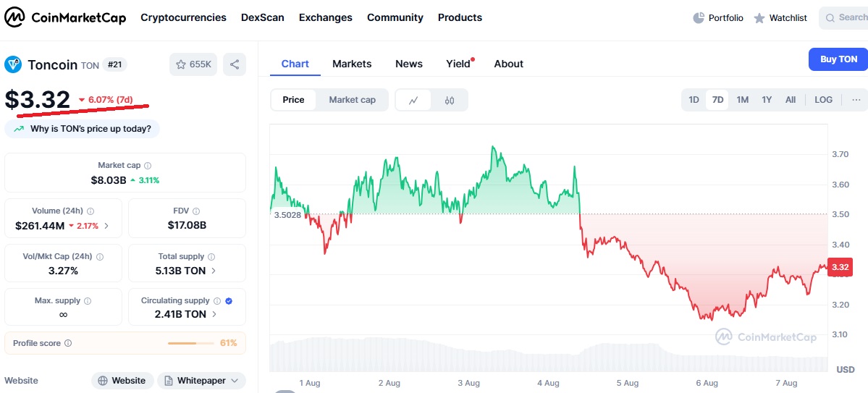Open the Exchanges menu

click(x=326, y=17)
